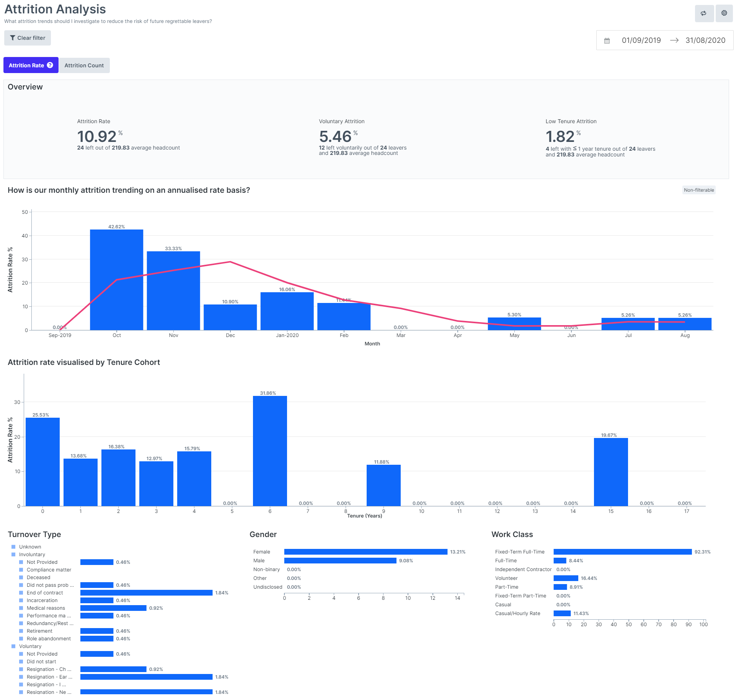Click the refresh/swap arrows icon at top right
The width and height of the screenshot is (744, 700).
(703, 13)
